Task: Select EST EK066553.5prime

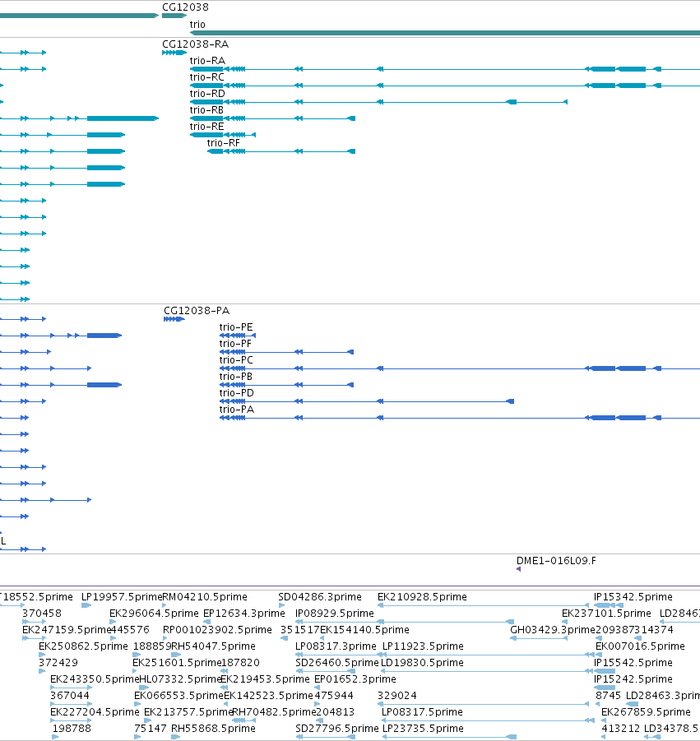Action: 178,696
